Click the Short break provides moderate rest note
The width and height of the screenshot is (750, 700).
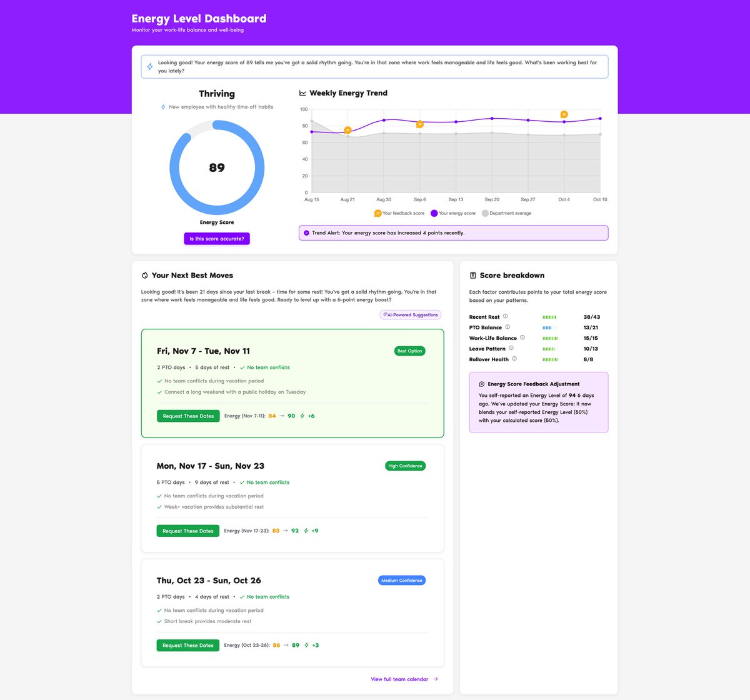207,621
